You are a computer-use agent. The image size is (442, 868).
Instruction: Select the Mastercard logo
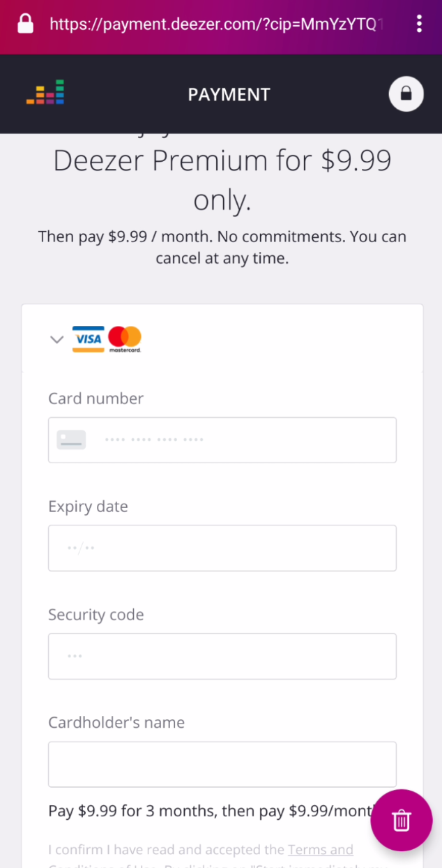coord(125,339)
